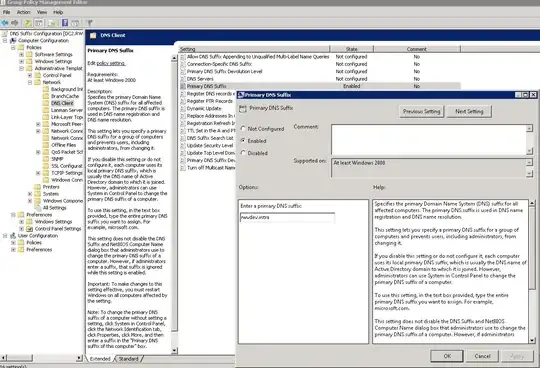The width and height of the screenshot is (540, 368).
Task: Select the Disabled radio button
Action: tap(243, 153)
